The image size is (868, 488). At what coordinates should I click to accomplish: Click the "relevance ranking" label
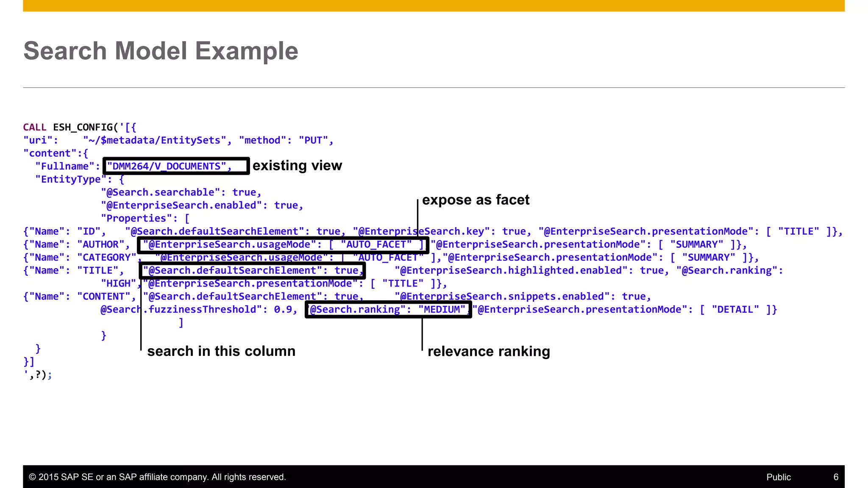coord(489,351)
